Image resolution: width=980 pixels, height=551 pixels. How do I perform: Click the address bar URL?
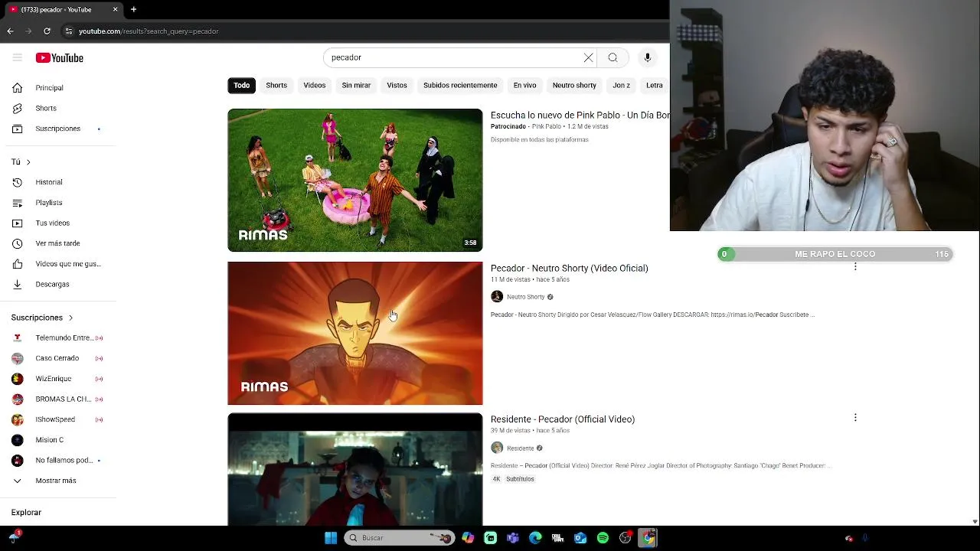pos(149,31)
